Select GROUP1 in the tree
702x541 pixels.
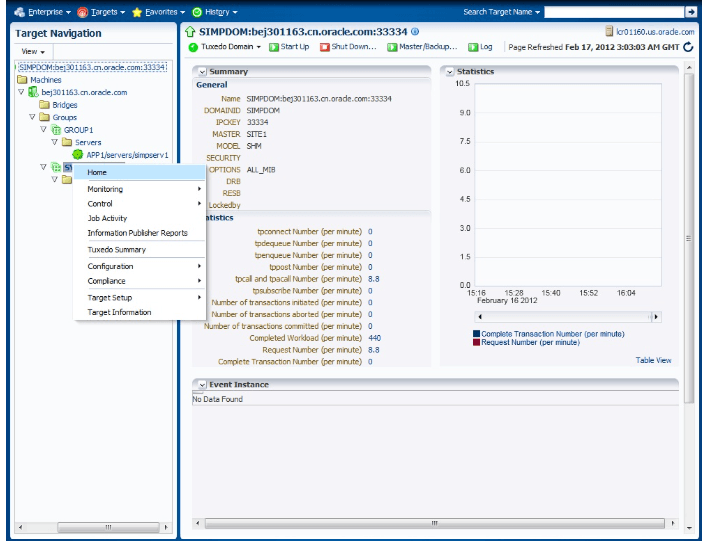tap(78, 130)
